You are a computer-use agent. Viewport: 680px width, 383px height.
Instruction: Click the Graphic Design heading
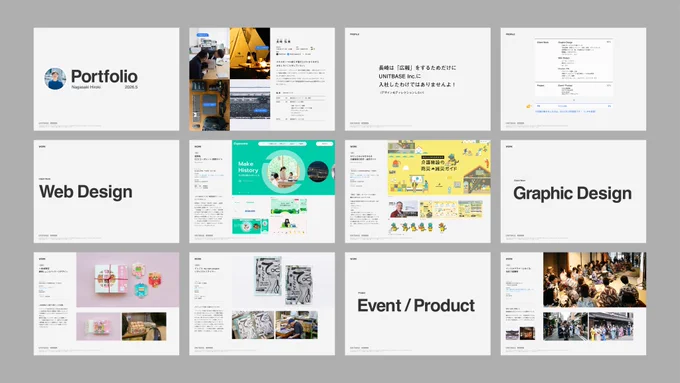[x=572, y=193]
